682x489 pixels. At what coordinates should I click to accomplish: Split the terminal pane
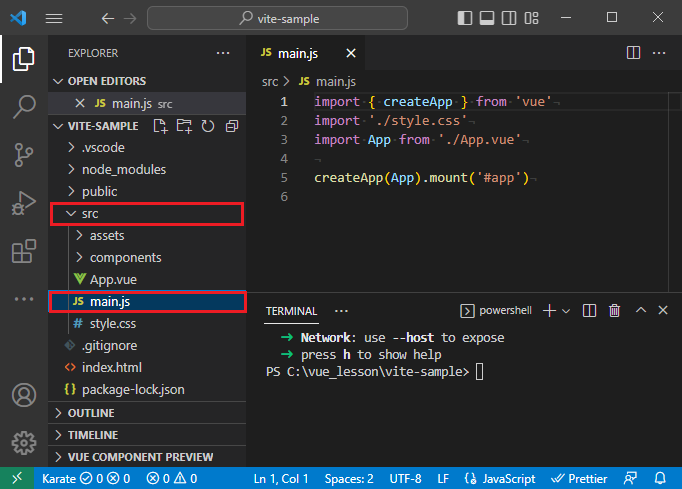coord(589,311)
